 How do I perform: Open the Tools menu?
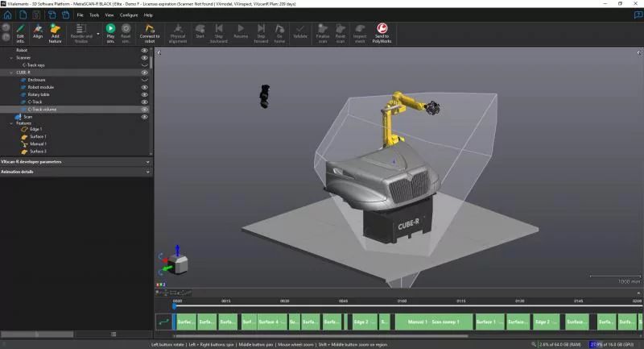(94, 15)
